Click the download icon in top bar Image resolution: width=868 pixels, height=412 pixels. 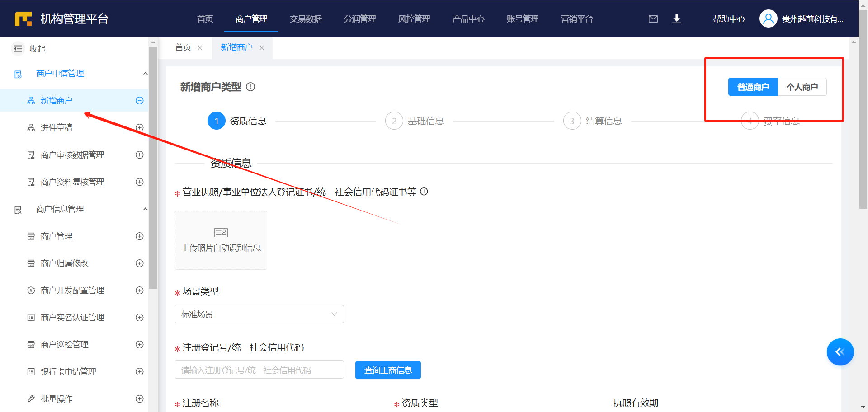click(676, 19)
